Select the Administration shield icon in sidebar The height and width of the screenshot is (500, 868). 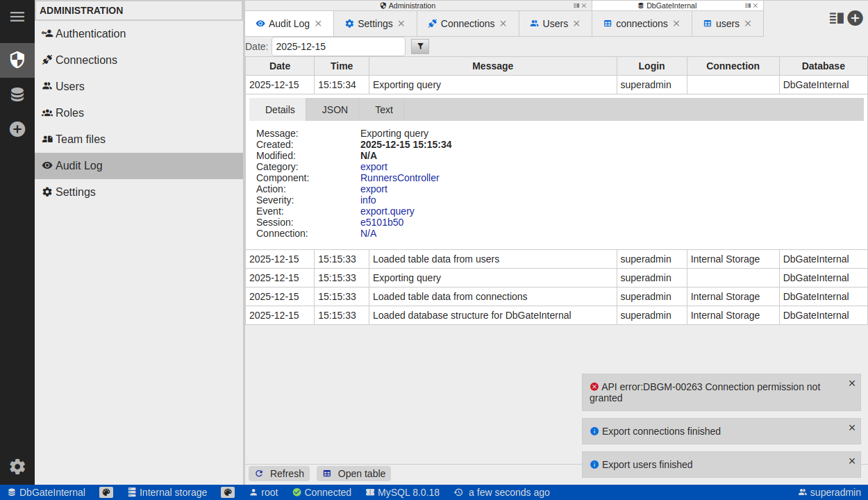tap(17, 60)
